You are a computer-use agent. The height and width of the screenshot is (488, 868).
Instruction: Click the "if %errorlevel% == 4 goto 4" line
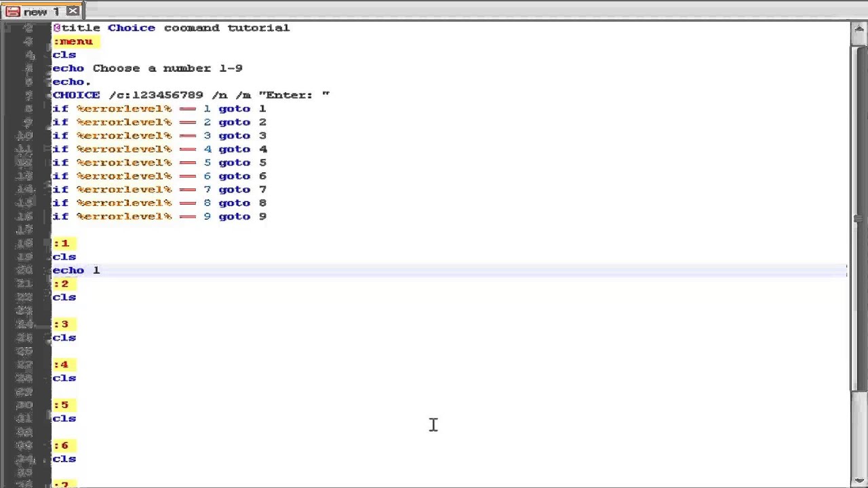(159, 150)
